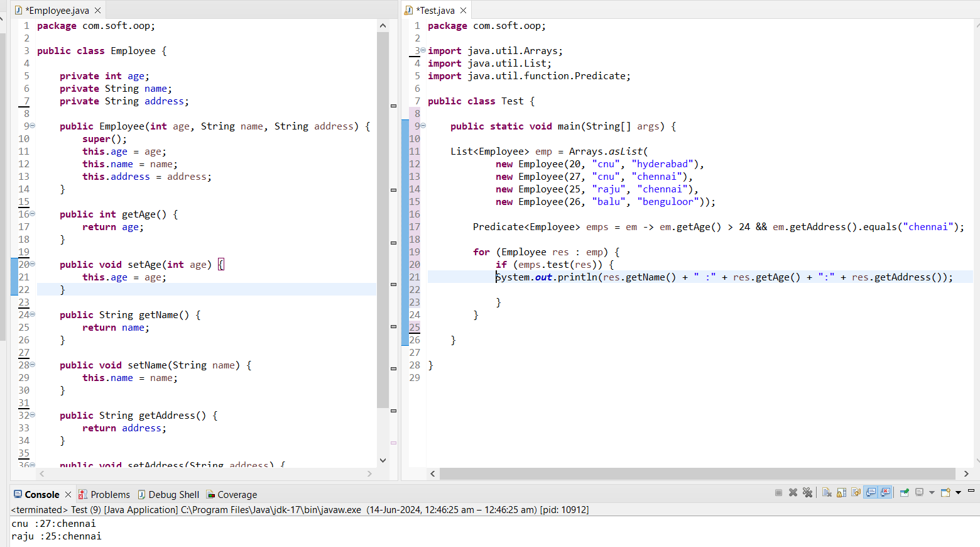Open the dropdown arrow beside Open Console

958,493
